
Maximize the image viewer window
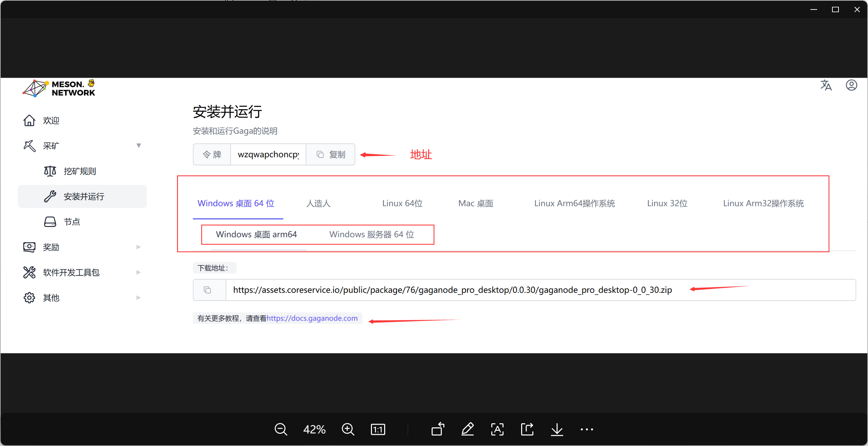(835, 9)
